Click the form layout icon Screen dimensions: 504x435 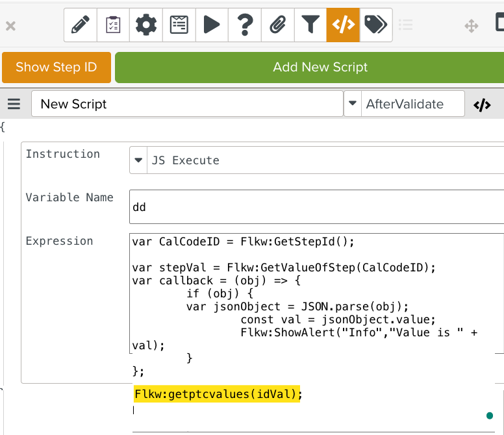click(x=179, y=25)
